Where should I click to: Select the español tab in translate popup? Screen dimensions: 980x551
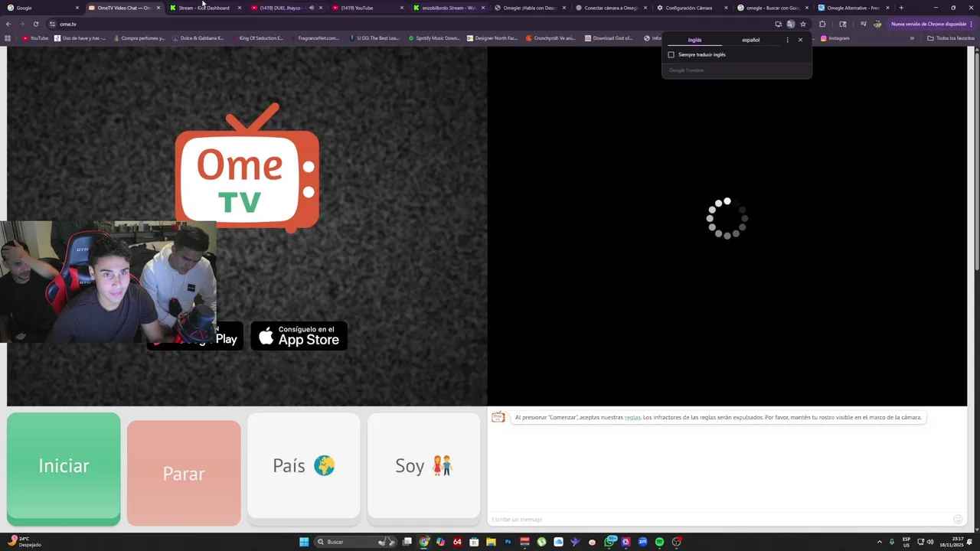[750, 40]
